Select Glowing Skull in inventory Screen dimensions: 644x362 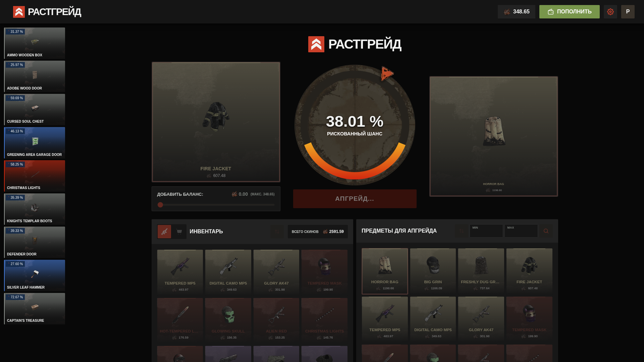pos(228,320)
